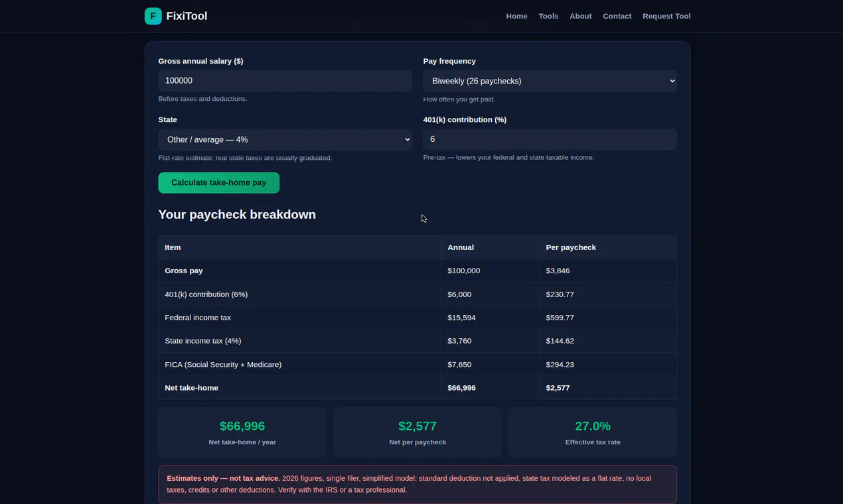The height and width of the screenshot is (504, 843).
Task: Click Calculate take-home pay button
Action: (218, 183)
